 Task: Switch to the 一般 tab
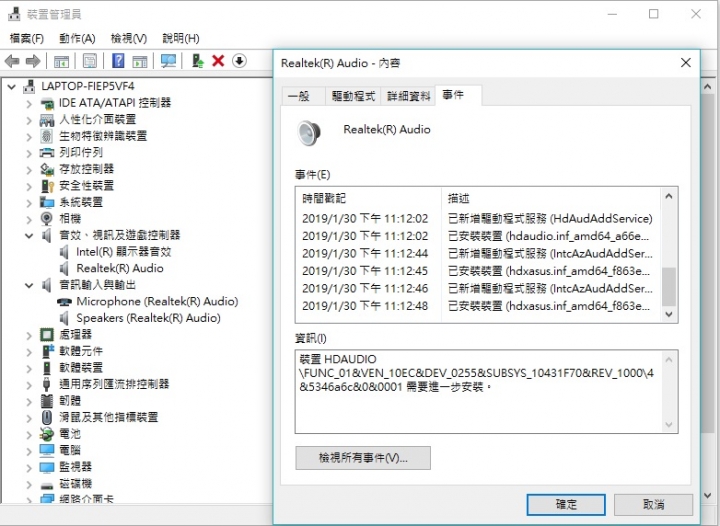click(303, 96)
